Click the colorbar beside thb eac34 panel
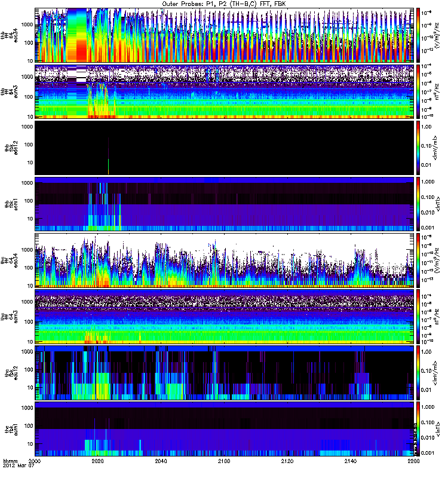 point(418,35)
